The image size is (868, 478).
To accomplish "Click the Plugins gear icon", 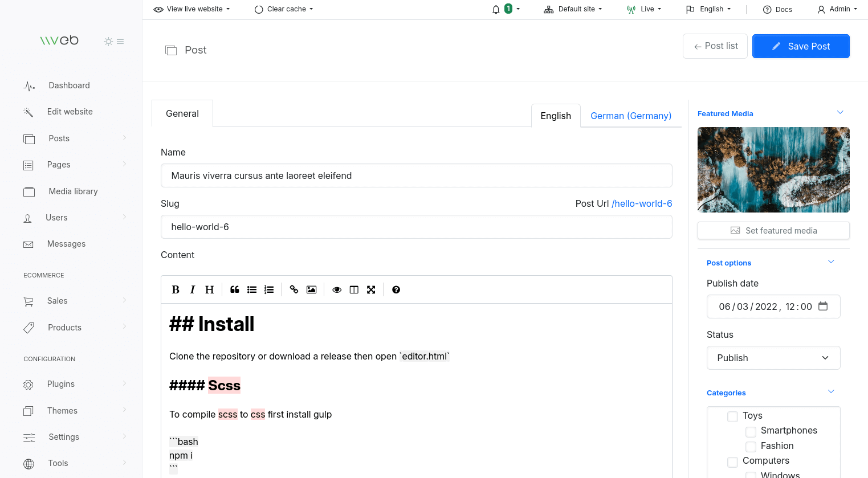I will pyautogui.click(x=28, y=385).
